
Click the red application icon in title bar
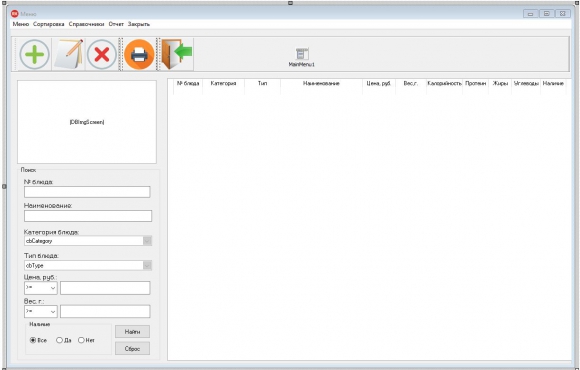14,14
